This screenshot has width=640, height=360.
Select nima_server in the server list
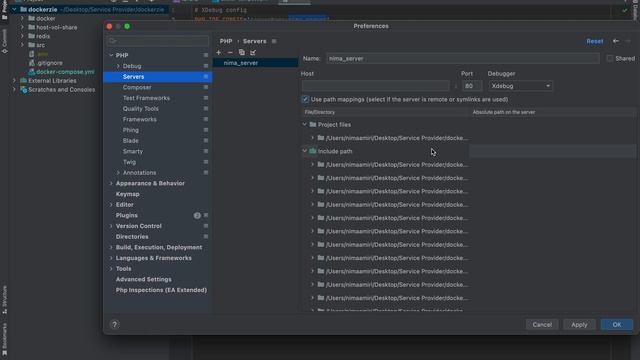pos(256,63)
